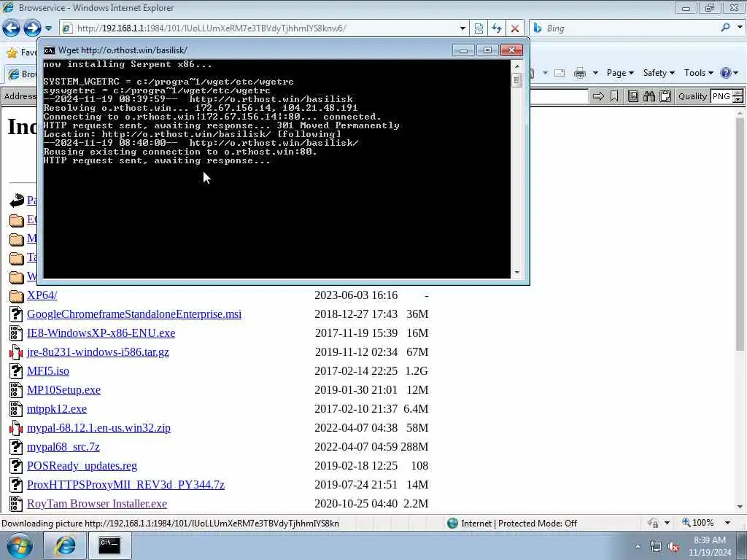Click the Wget console title bar icon
Viewport: 747px width, 560px height.
[49, 50]
